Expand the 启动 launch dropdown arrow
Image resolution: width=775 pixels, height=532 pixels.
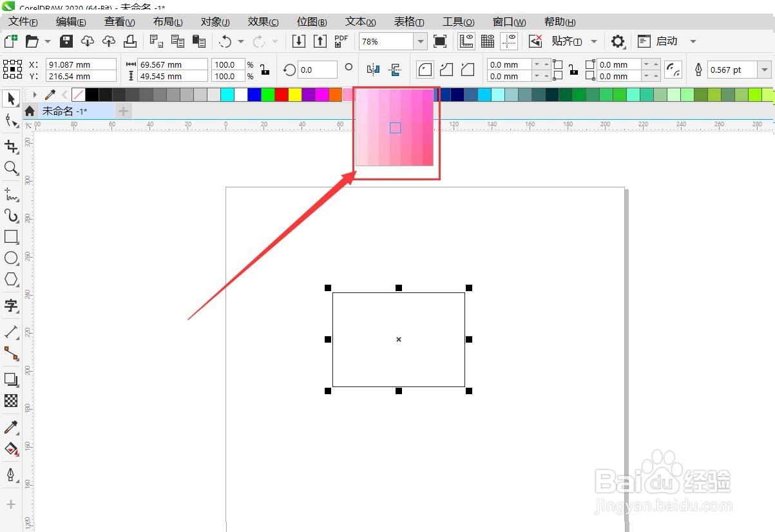tap(693, 41)
